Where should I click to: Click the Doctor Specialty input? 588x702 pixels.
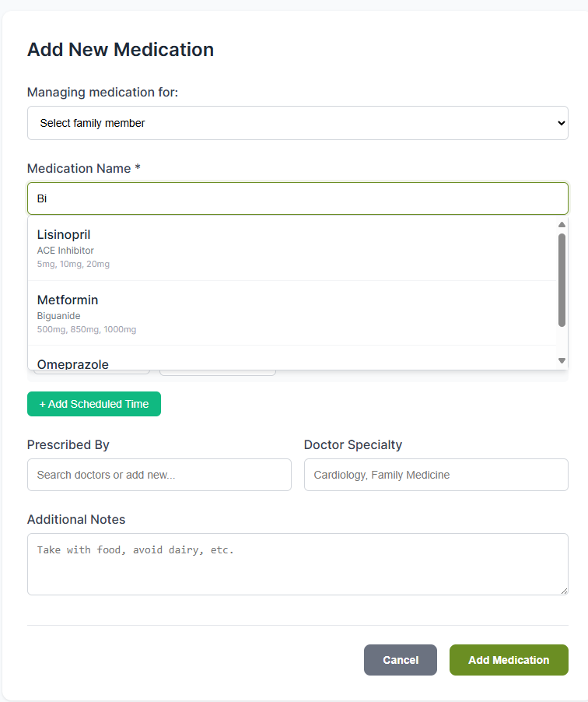[436, 475]
